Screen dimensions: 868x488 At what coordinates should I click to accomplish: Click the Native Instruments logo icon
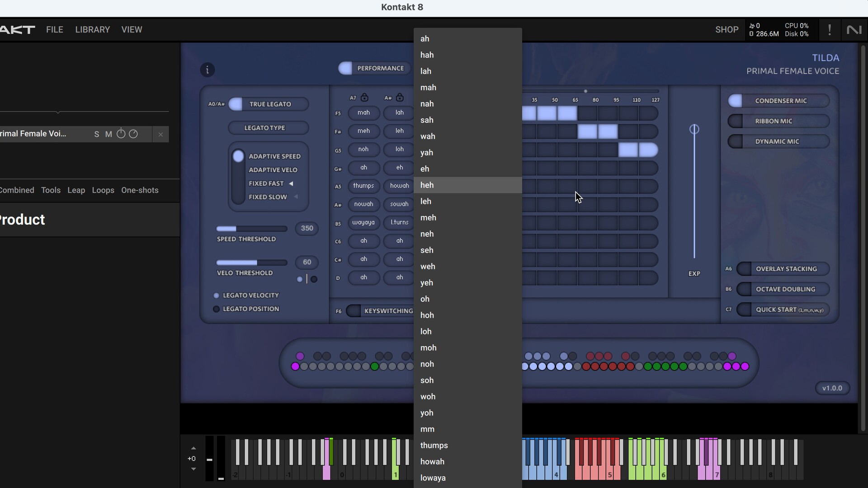click(854, 30)
